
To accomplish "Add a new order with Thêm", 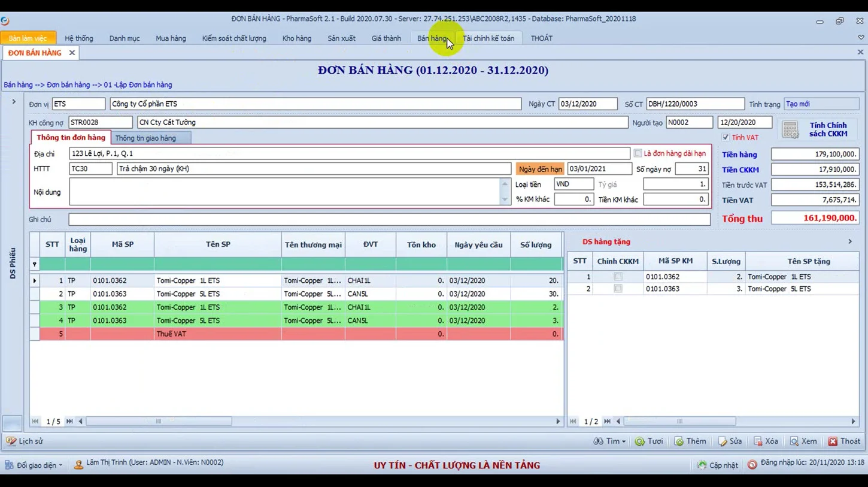I will coord(679,441).
